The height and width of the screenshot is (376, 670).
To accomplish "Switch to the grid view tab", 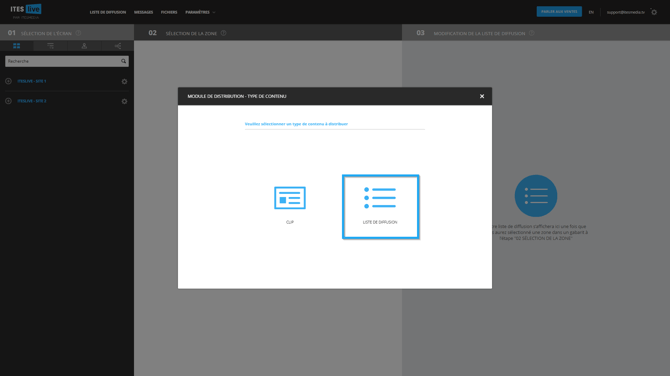I will pos(17,46).
